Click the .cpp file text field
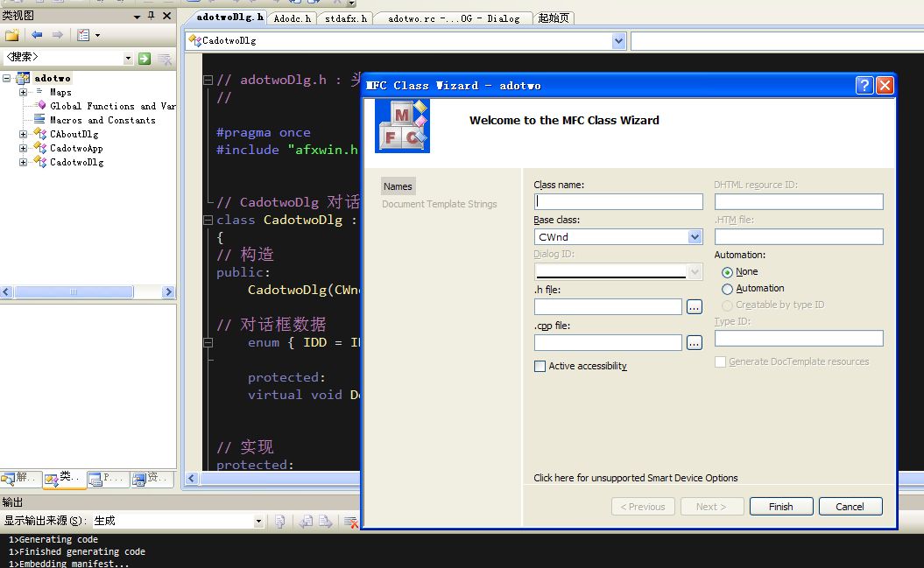 pos(608,342)
